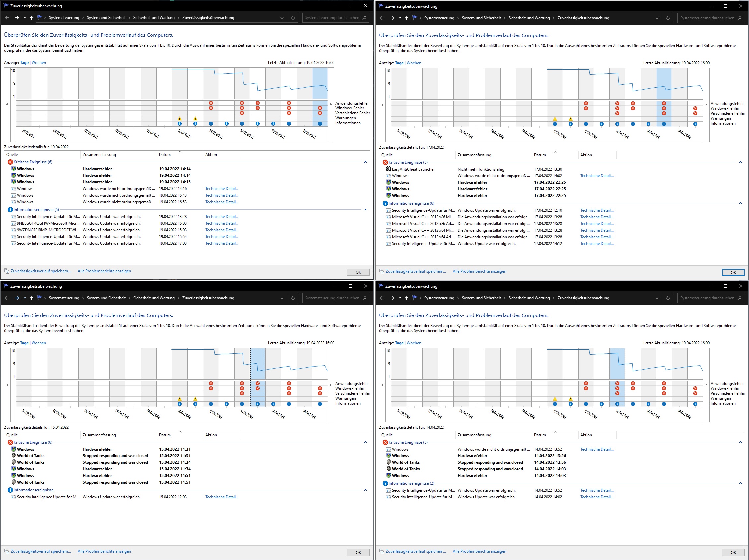Viewport: 749px width, 560px height.
Task: Click the back arrow in 14.04.2022 window
Action: [x=382, y=298]
